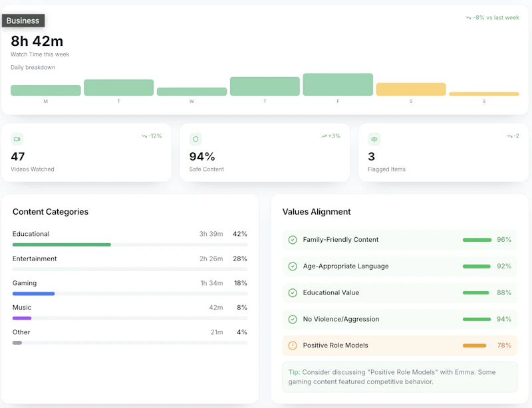Viewport: 532px width, 408px height.
Task: Click the video camera icon above Videos Watched
Action: pos(17,139)
